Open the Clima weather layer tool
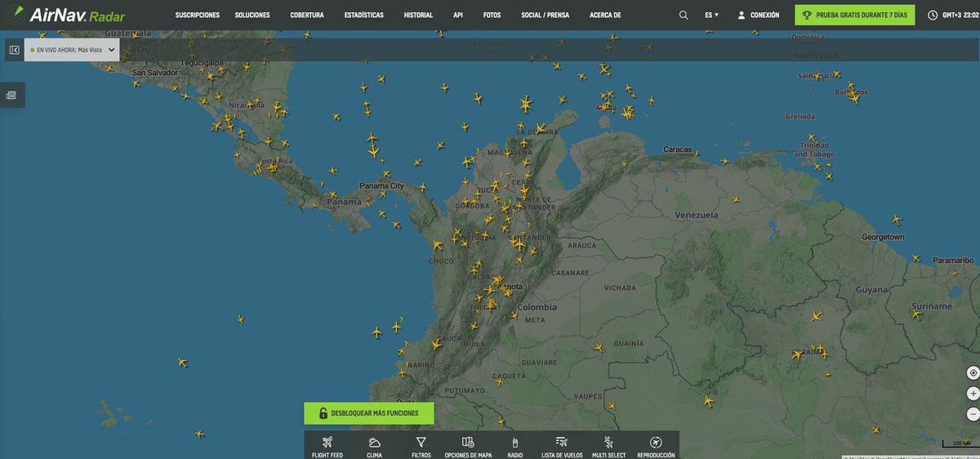The width and height of the screenshot is (980, 459). [x=374, y=446]
